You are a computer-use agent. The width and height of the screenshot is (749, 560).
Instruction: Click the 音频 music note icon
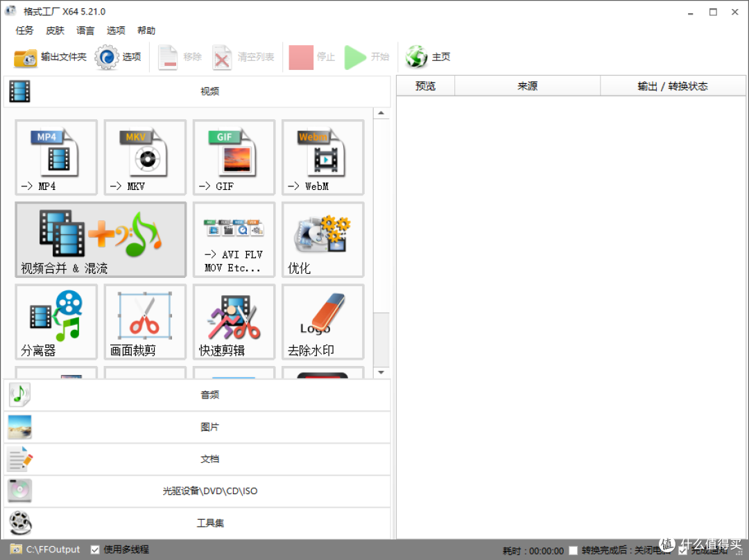pyautogui.click(x=19, y=395)
